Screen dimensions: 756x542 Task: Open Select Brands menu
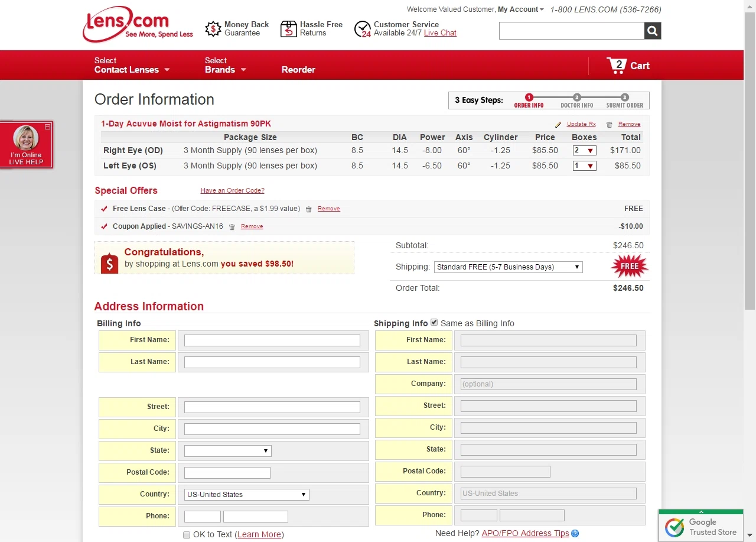tap(225, 65)
